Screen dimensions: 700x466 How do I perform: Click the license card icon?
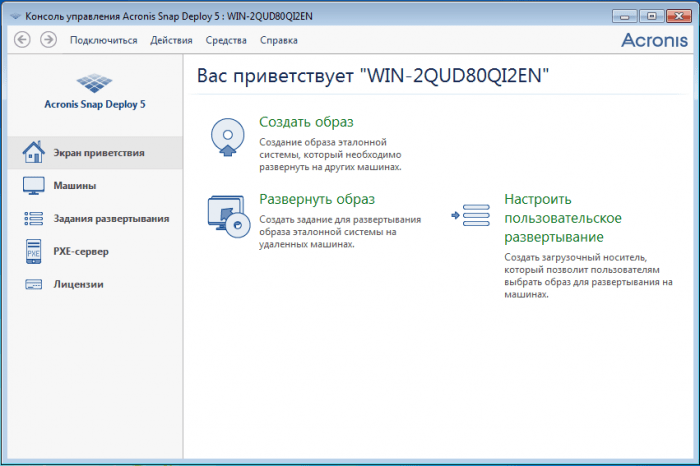33,284
